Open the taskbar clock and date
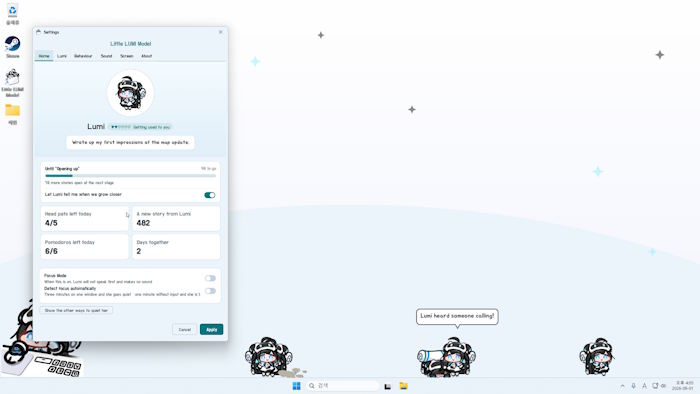 click(684, 386)
